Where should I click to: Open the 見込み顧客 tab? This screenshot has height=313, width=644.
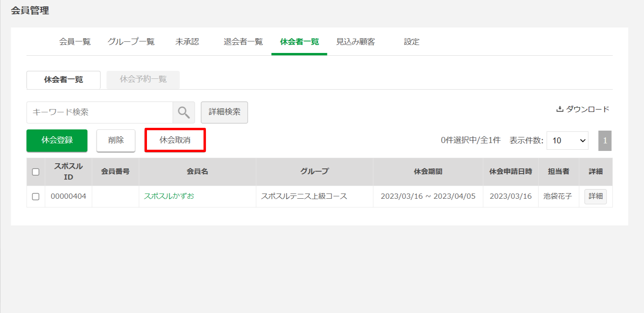pyautogui.click(x=356, y=42)
